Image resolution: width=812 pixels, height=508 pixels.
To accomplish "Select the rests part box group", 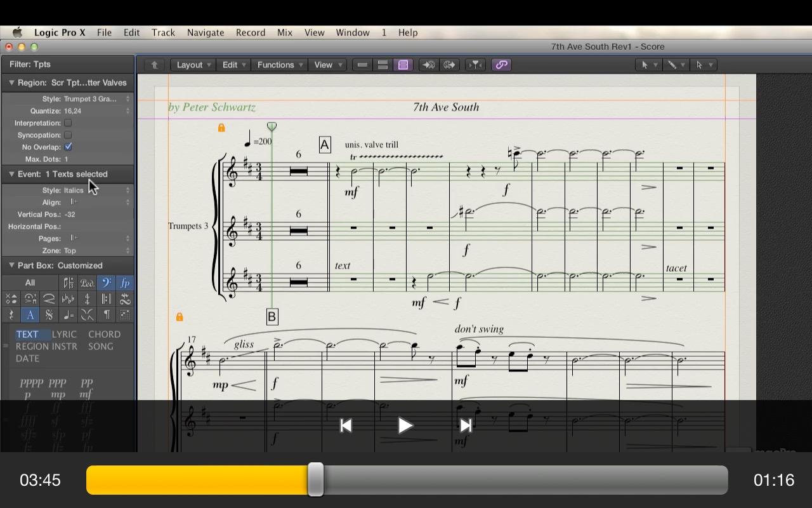I will pyautogui.click(x=11, y=315).
